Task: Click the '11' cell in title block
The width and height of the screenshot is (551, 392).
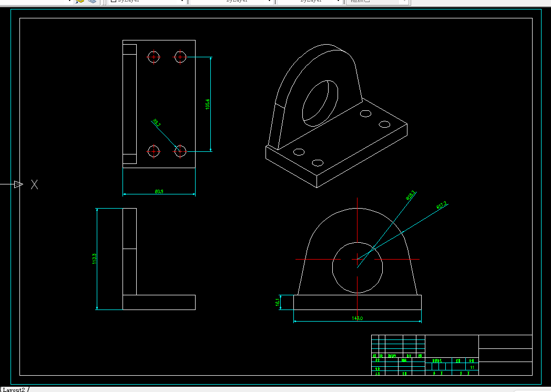Action: click(472, 367)
